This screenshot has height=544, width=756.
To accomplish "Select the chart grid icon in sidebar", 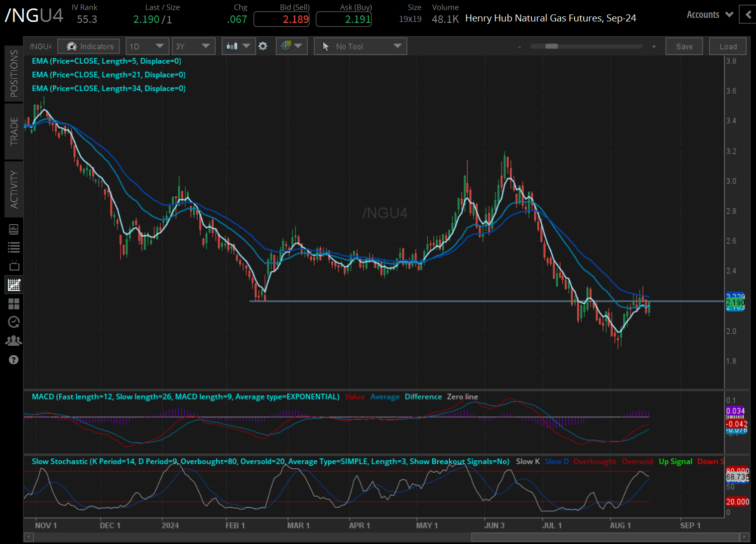I will (x=14, y=285).
